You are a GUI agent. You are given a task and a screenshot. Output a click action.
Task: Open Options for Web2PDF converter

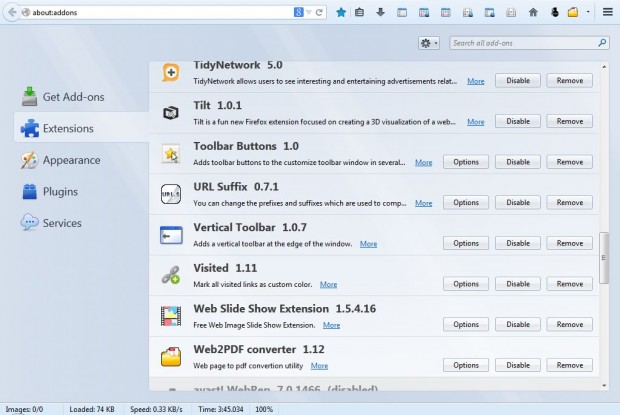click(466, 365)
